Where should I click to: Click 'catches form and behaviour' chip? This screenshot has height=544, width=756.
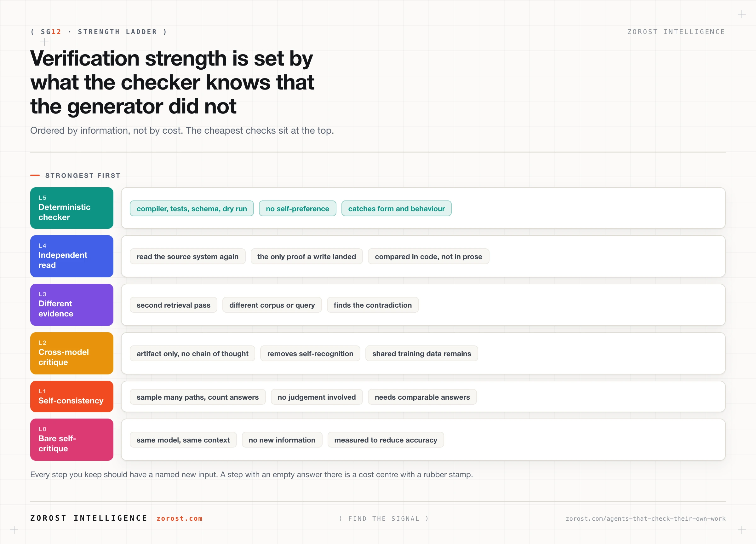396,208
